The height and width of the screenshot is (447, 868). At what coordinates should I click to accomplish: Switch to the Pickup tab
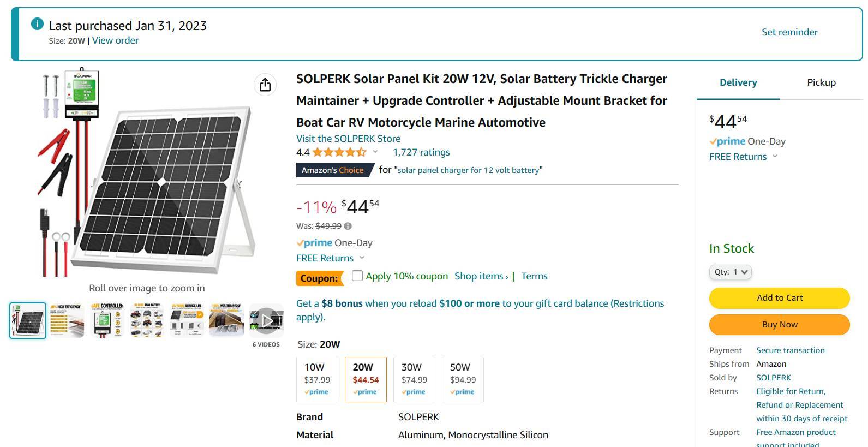(821, 82)
